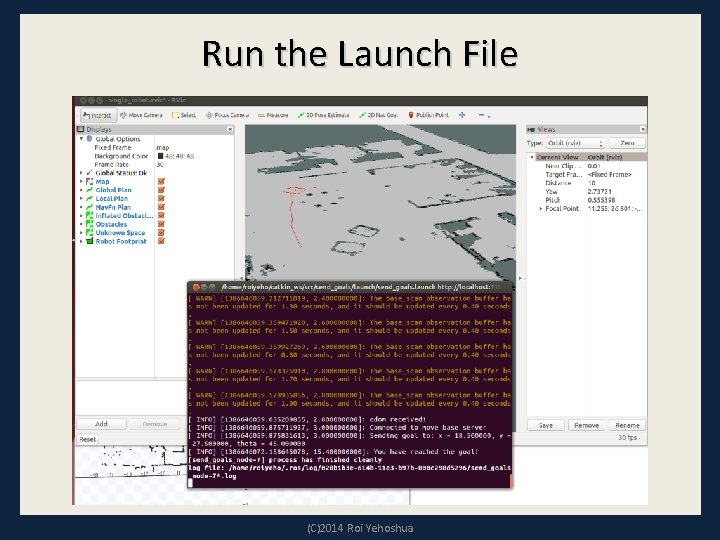Pick the Measure tool

(273, 115)
